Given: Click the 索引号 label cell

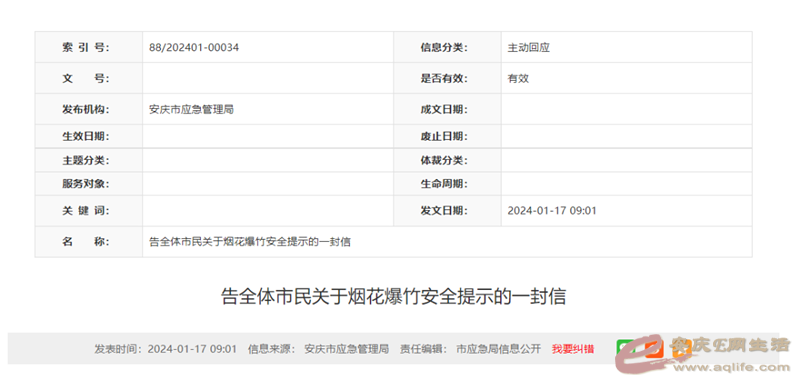Looking at the screenshot, I should (x=89, y=47).
